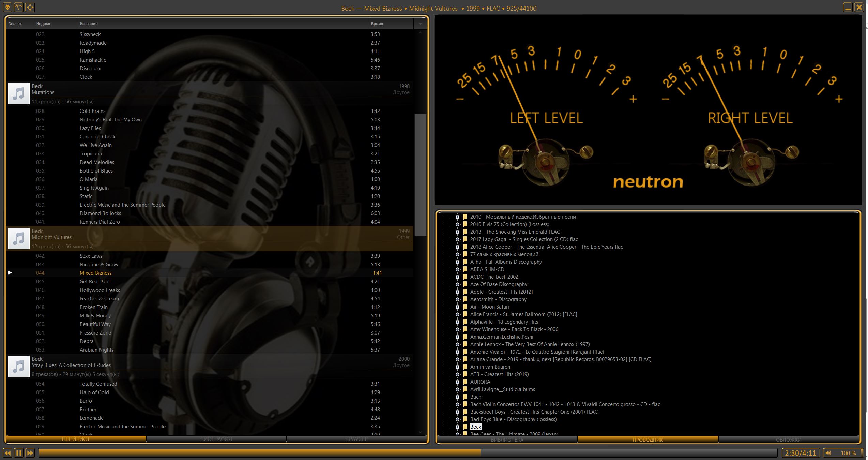Open the ОБЛОЖКИ tab
The image size is (868, 460).
789,440
